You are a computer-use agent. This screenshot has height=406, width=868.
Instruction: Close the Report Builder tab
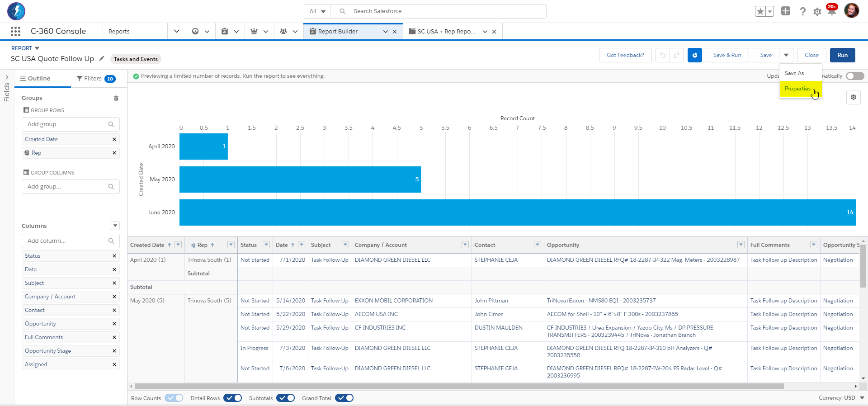(x=395, y=32)
